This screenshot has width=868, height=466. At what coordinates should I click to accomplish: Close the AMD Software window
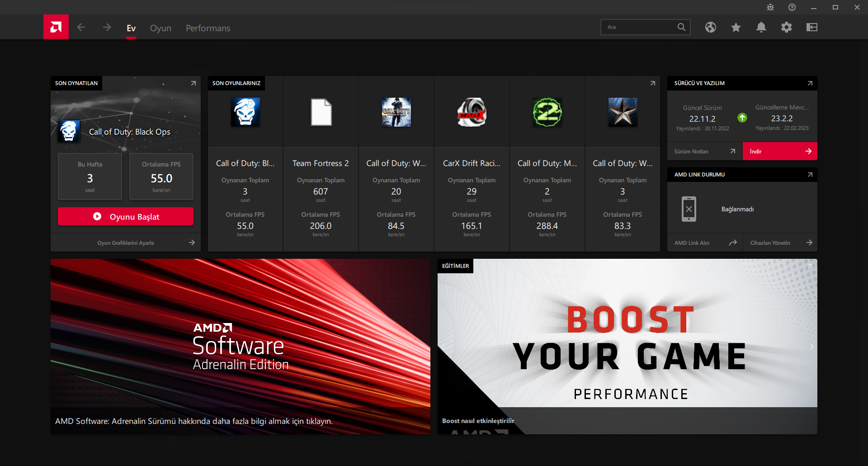coord(857,7)
